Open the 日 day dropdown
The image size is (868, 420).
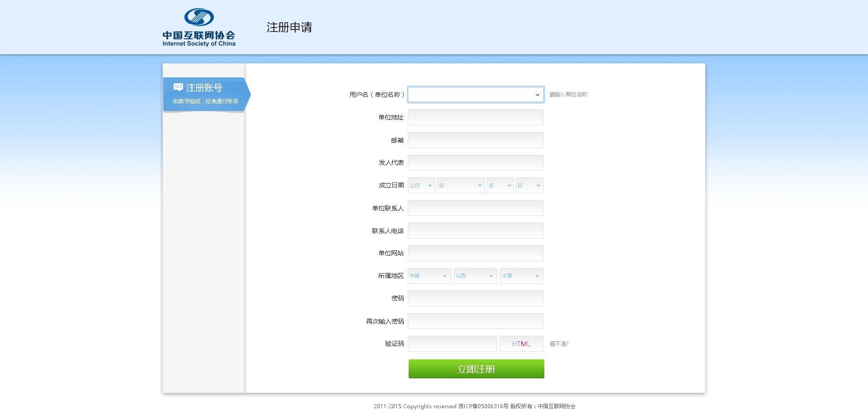click(x=529, y=185)
